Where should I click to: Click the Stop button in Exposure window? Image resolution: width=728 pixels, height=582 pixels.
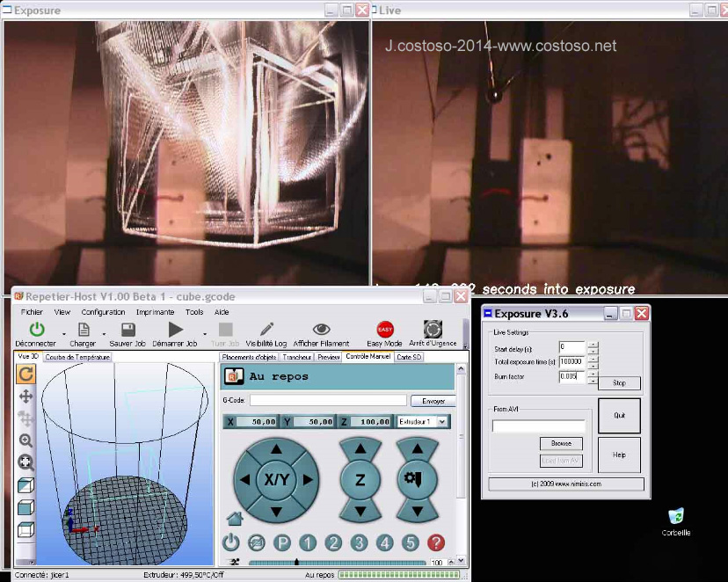(x=619, y=383)
